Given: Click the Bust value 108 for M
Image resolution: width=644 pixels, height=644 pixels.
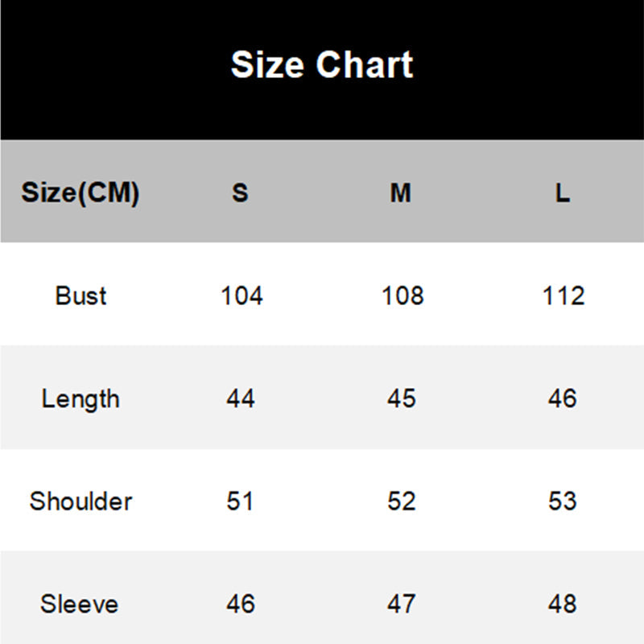Looking at the screenshot, I should coord(402,295).
